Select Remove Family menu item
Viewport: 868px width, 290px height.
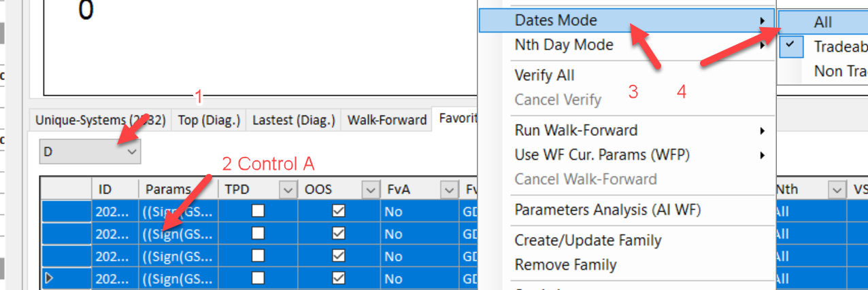[565, 265]
